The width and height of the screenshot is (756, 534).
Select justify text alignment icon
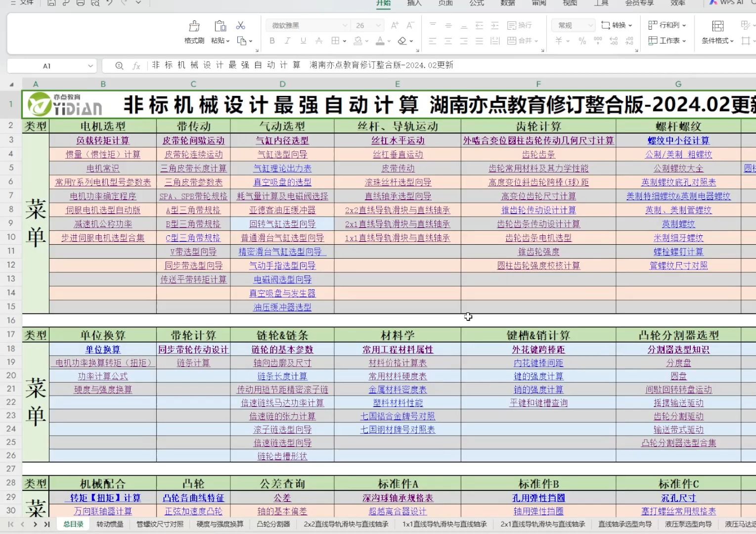[x=479, y=41]
